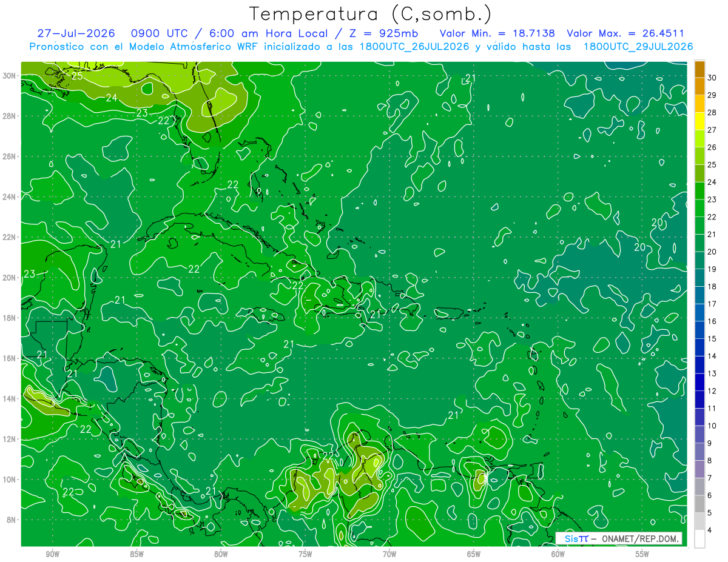Click the blue color bar segment between 15 and 16
Viewport: 728px width, 562px height.
pos(699,330)
